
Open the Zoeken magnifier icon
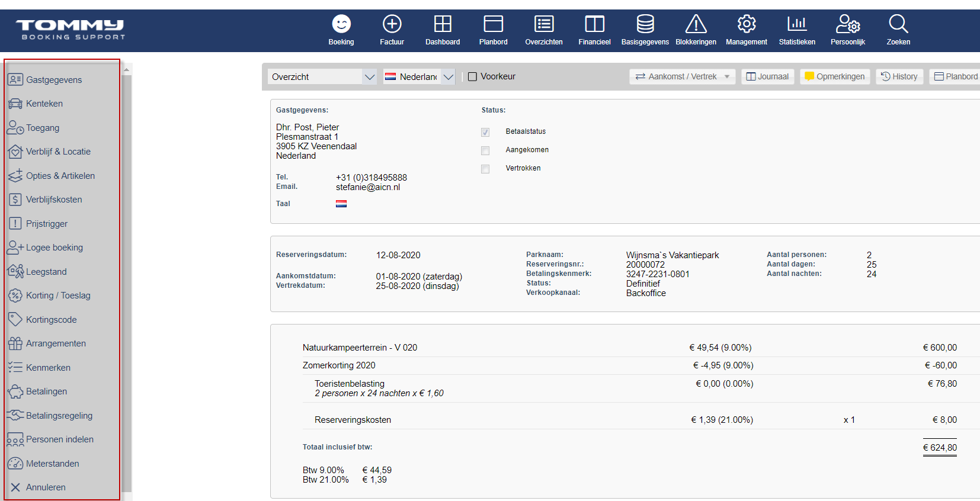pos(898,24)
